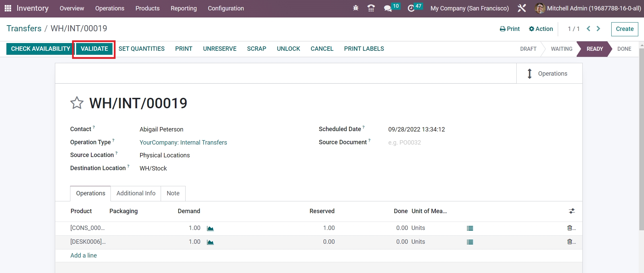Open detailed operations list for CONS_000 row

(x=470, y=228)
